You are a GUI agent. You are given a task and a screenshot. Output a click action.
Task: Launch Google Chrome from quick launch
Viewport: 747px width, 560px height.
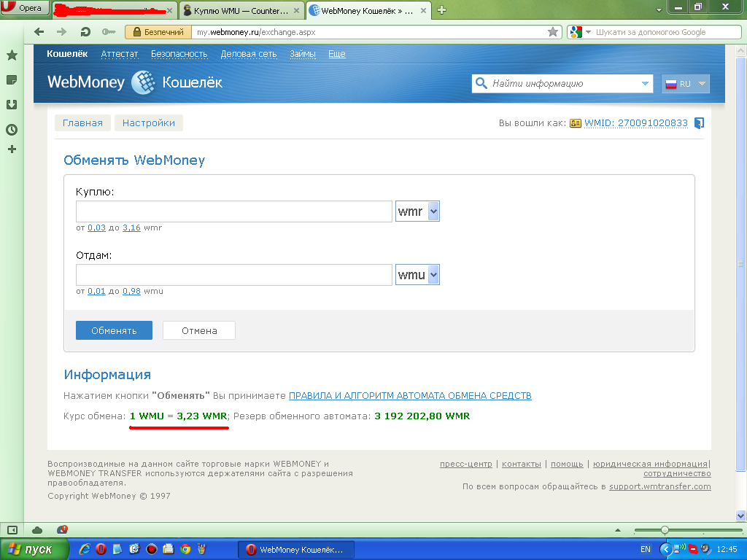coord(185,550)
